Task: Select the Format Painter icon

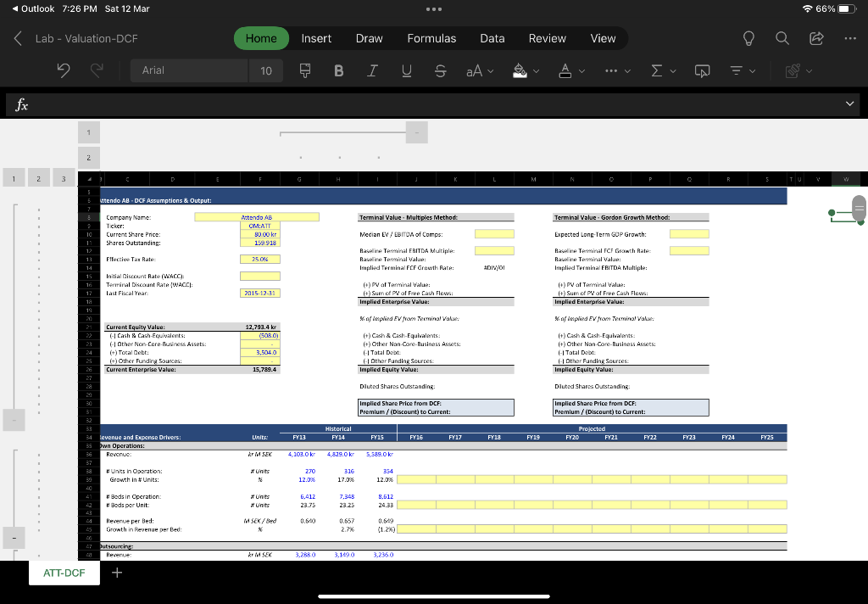Action: tap(305, 70)
